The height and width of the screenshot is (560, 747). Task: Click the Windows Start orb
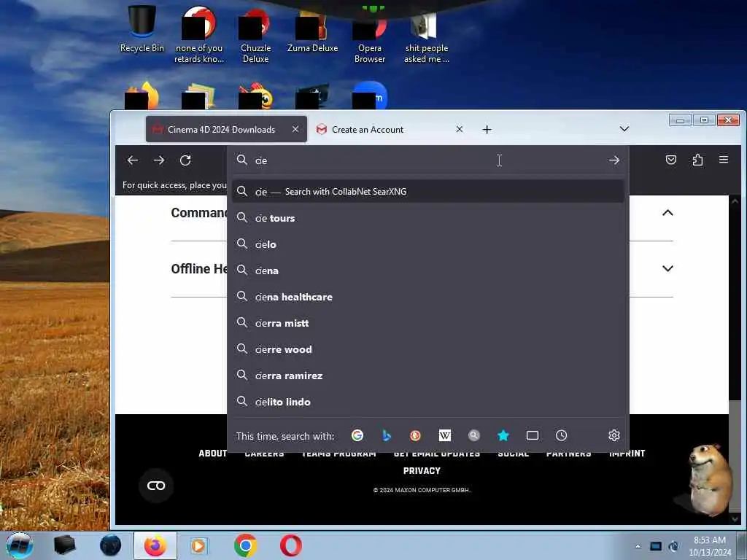click(20, 545)
